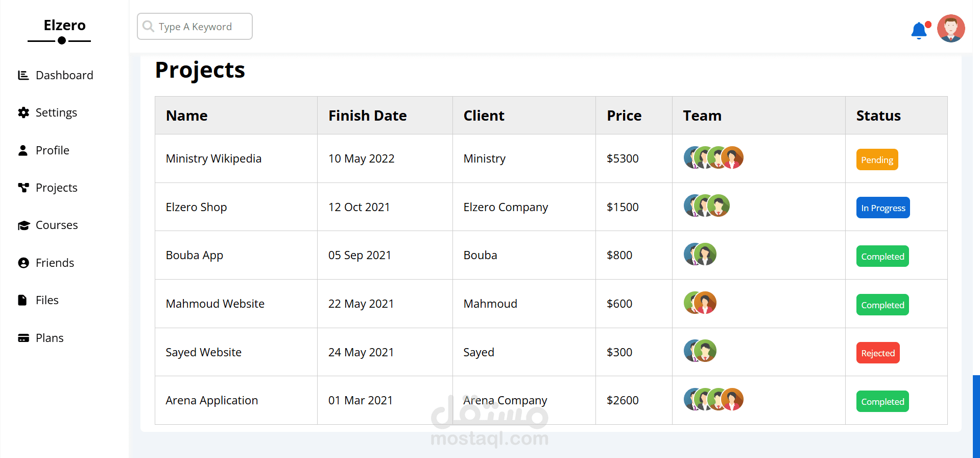Click the Files document icon
This screenshot has height=458, width=980.
point(22,300)
